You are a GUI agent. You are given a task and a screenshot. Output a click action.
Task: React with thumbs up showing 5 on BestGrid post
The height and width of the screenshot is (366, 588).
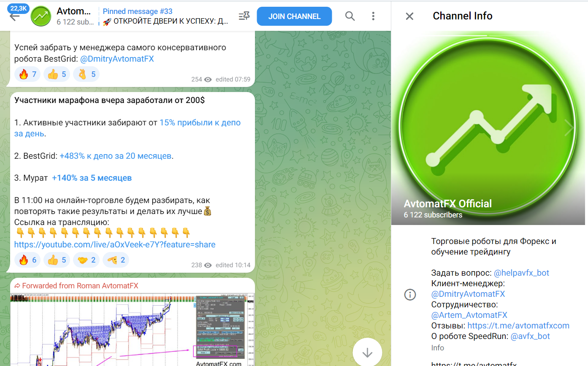57,75
